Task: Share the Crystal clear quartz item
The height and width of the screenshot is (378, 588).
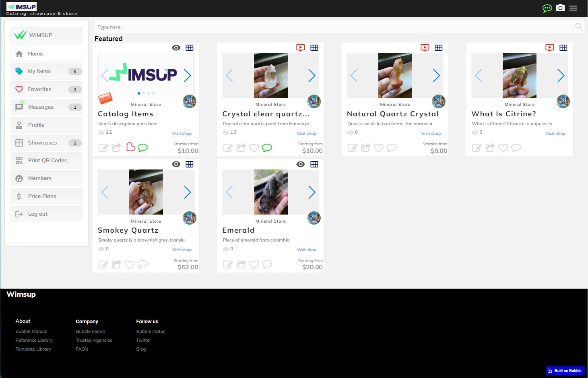Action: (x=241, y=148)
